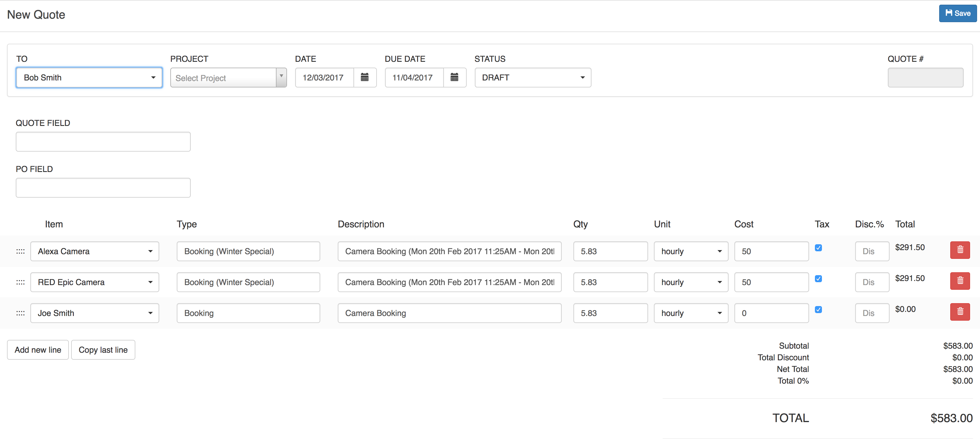Edit the Type field reading Booking for Joe Smith
This screenshot has width=980, height=439.
point(249,313)
